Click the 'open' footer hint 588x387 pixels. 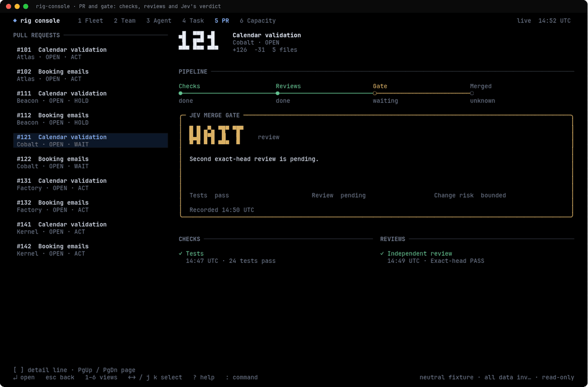pos(23,377)
